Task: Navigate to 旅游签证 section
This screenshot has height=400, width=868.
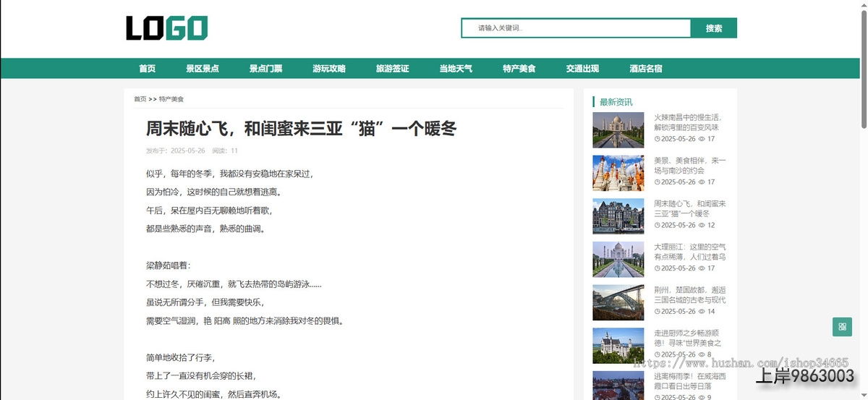Action: pos(392,69)
